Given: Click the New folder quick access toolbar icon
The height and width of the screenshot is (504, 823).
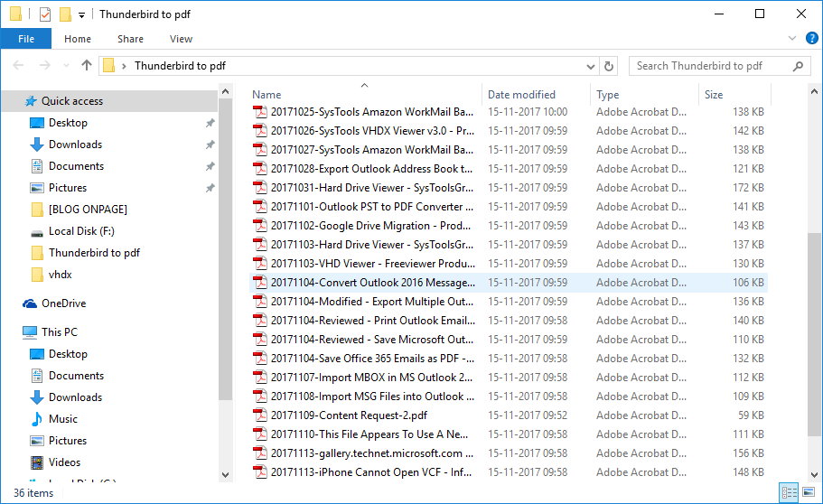Looking at the screenshot, I should click(x=65, y=14).
